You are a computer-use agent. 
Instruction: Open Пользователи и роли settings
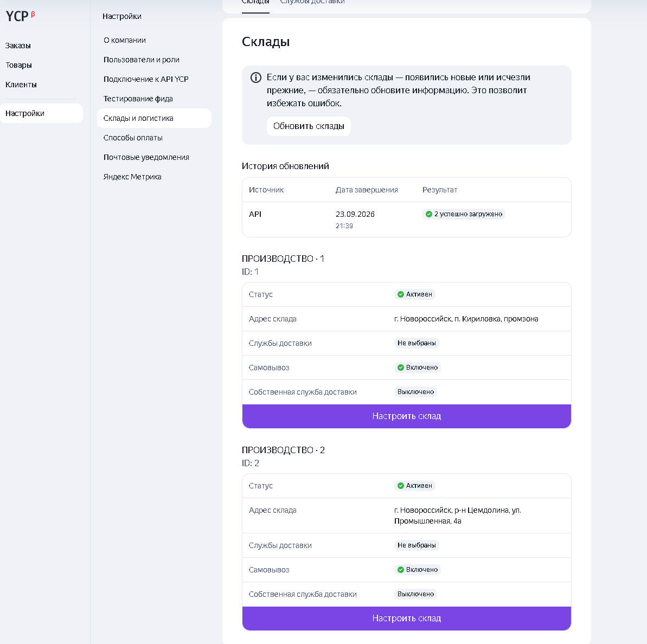coord(142,60)
